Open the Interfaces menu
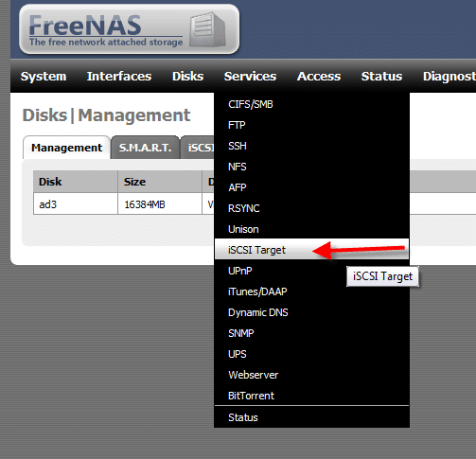Image resolution: width=476 pixels, height=459 pixels. point(119,77)
